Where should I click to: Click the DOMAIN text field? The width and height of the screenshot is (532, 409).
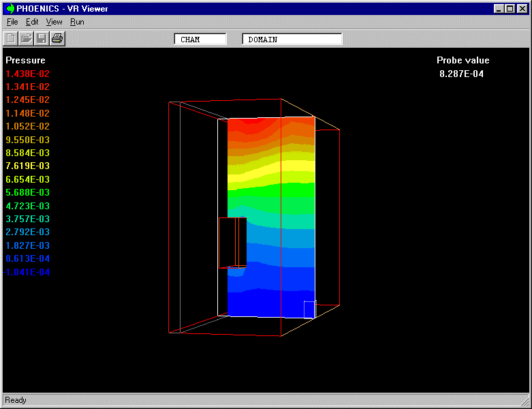(292, 40)
